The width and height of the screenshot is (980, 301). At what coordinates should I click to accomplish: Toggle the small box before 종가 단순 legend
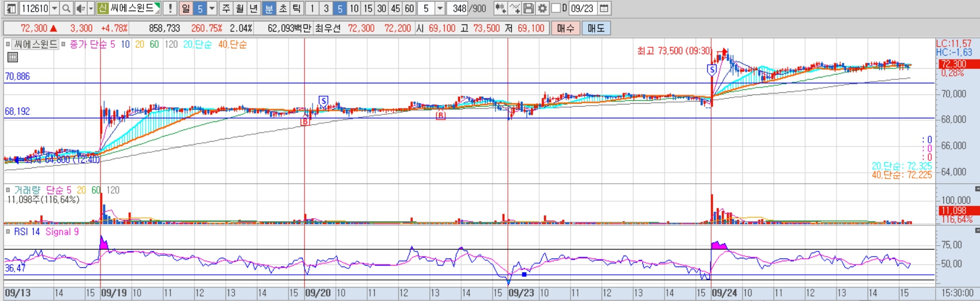[x=64, y=44]
